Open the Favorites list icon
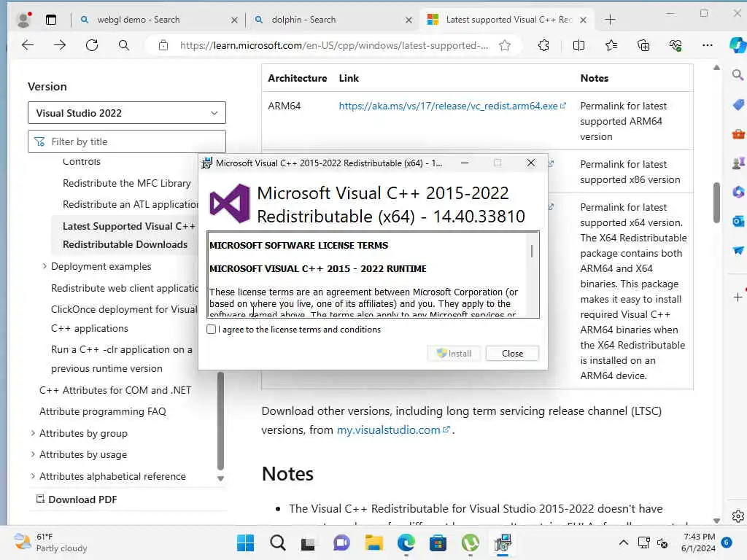Image resolution: width=747 pixels, height=560 pixels. [611, 45]
